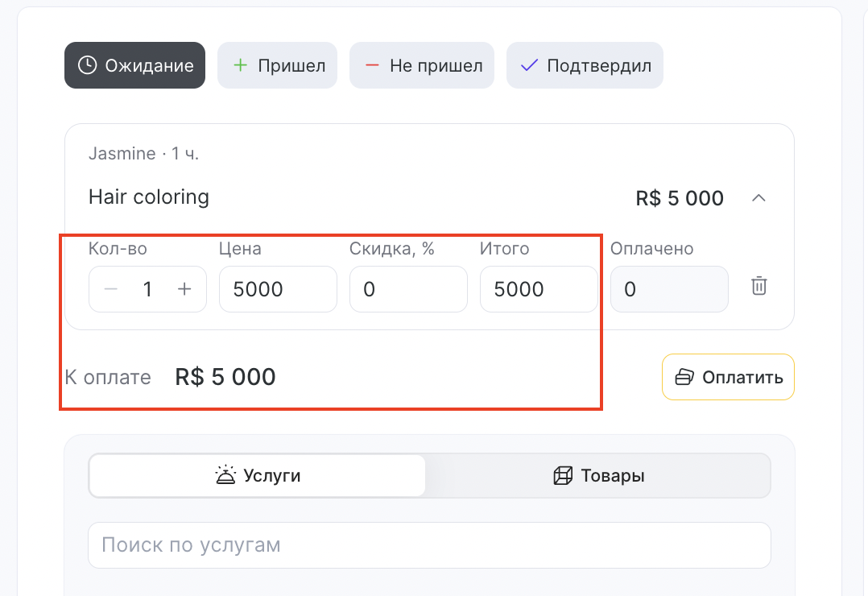Screen dimensions: 868x596
Task: Click the service bell icon on Услуги
Action: pos(225,475)
